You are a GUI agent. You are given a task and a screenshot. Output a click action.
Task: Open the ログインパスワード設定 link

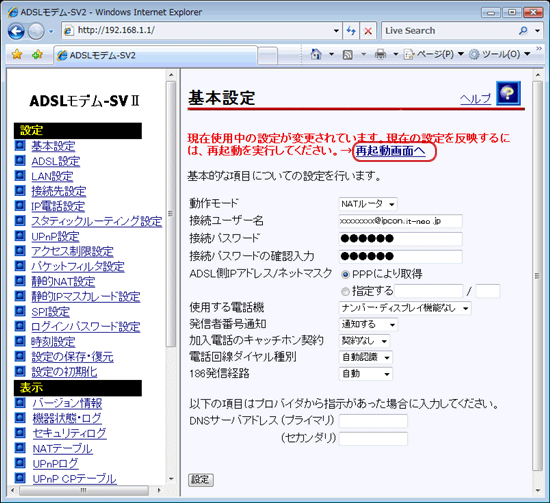point(86,327)
